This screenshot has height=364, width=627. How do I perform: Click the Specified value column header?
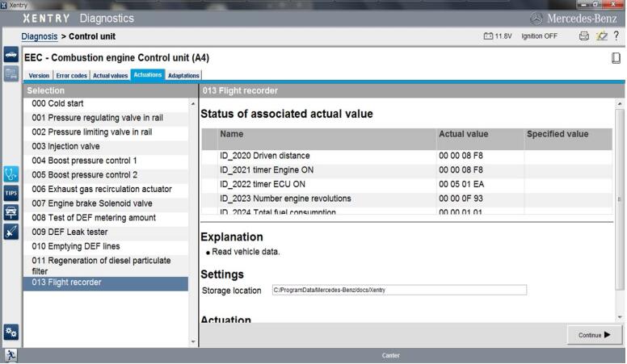[568, 139]
